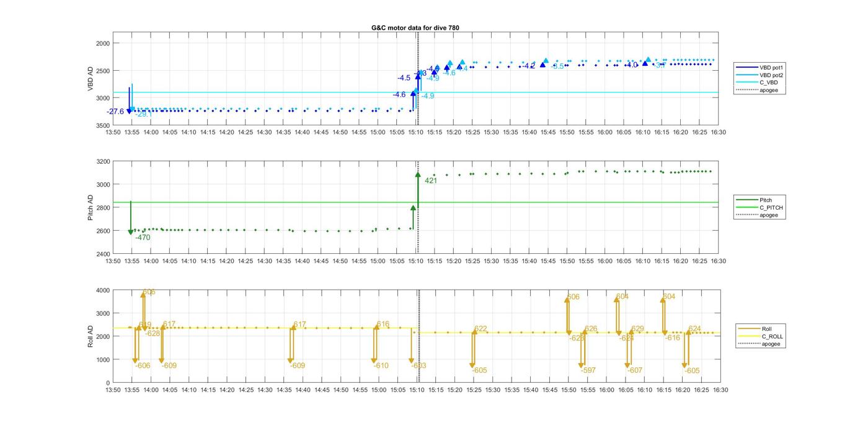Click the "-597" roll data label
This screenshot has width=868, height=430.
[x=588, y=370]
